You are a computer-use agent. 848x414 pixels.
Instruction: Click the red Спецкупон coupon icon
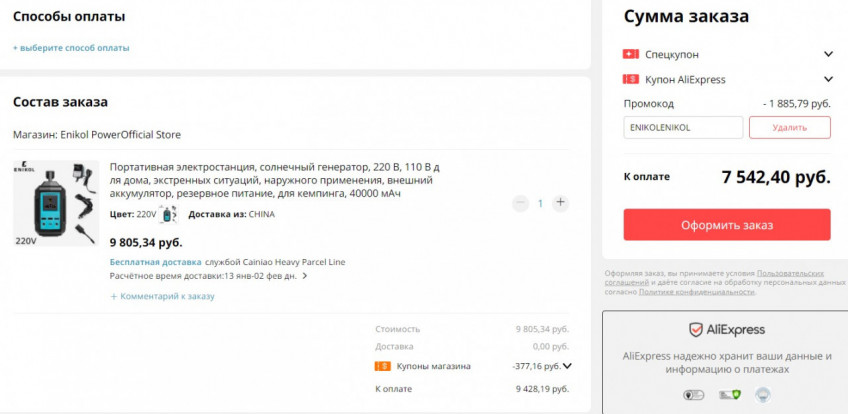tap(630, 54)
